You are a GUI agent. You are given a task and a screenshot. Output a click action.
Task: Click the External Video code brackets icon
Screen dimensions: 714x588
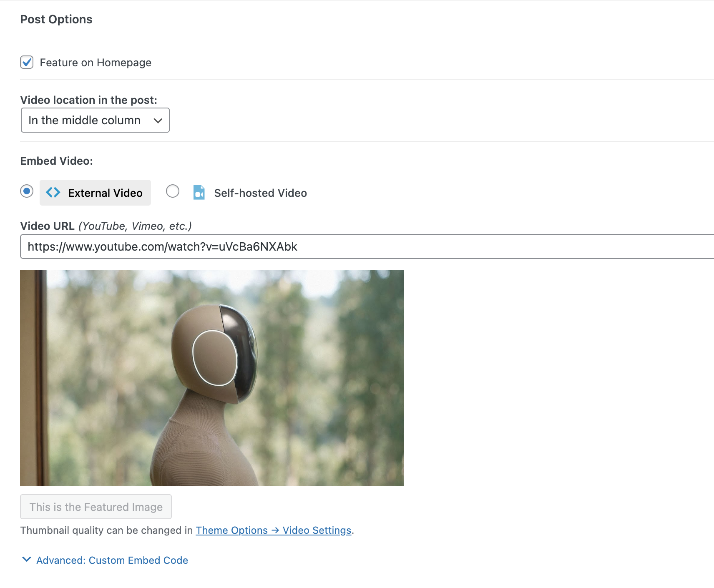(x=53, y=193)
